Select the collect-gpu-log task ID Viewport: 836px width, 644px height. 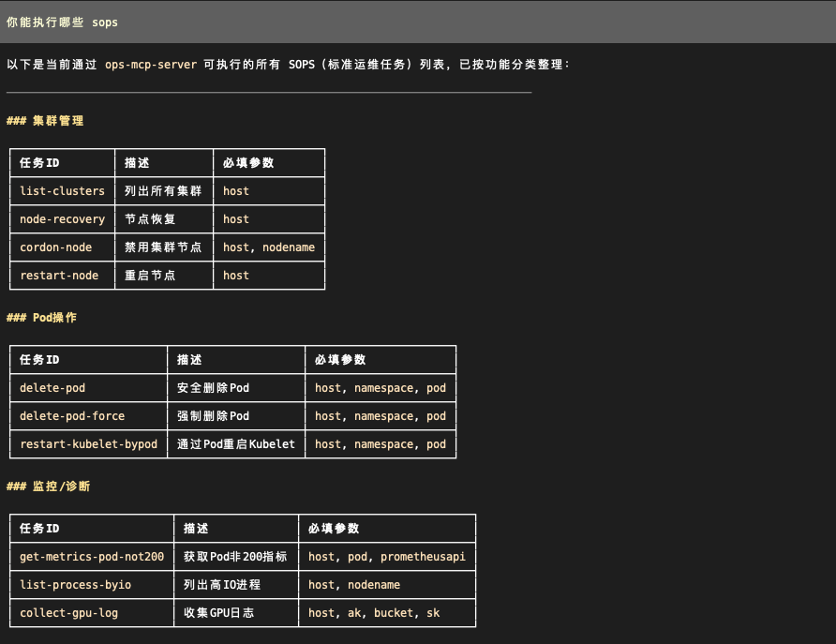pos(69,613)
